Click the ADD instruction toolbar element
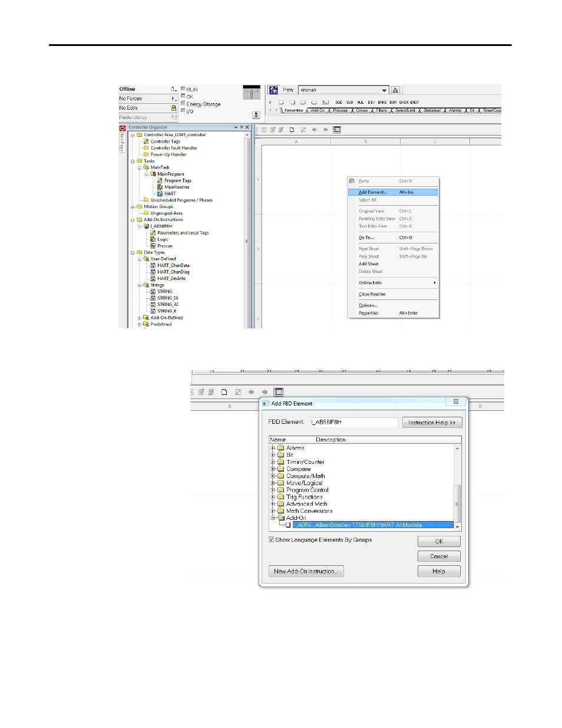 click(339, 103)
